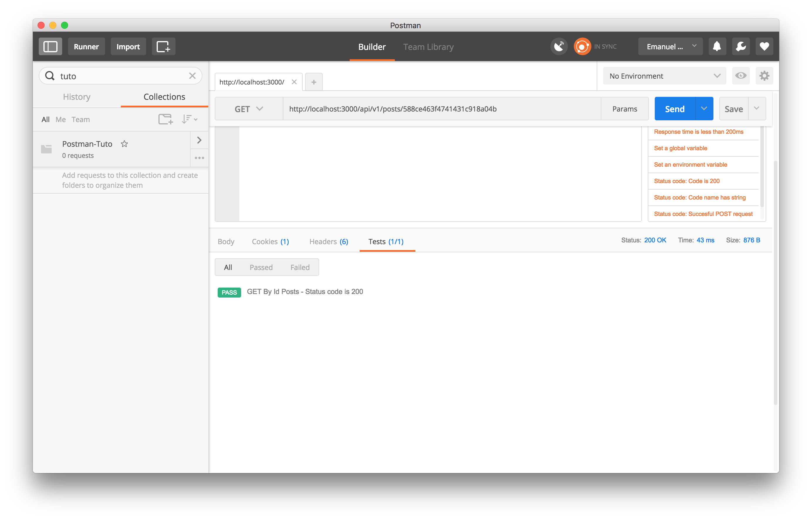
Task: Open the response Headers tab
Action: pyautogui.click(x=329, y=242)
